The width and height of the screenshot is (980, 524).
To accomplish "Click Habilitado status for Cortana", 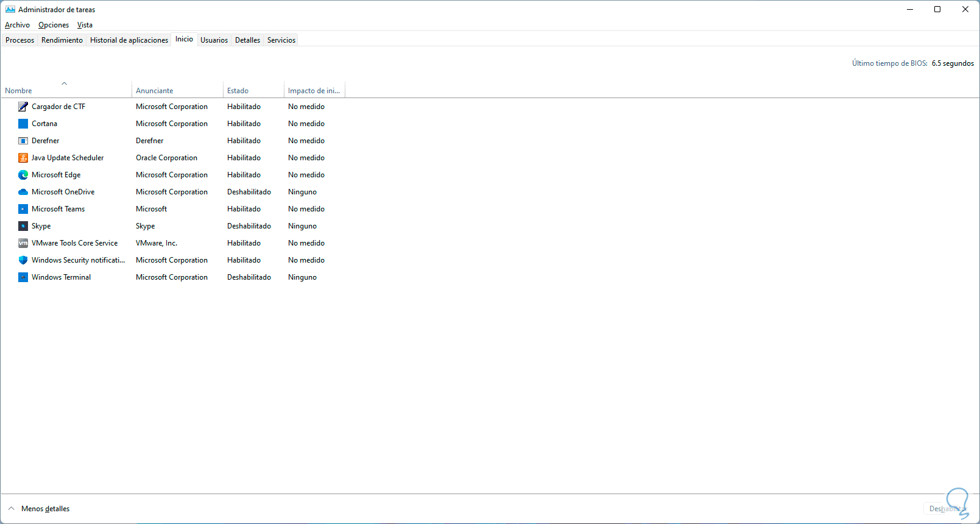I will [x=244, y=124].
